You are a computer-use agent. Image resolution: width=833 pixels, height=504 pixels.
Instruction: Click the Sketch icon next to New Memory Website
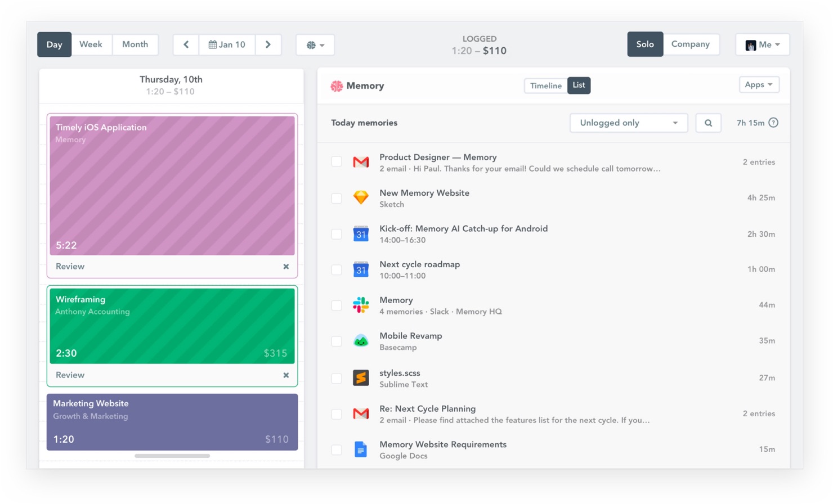tap(360, 198)
